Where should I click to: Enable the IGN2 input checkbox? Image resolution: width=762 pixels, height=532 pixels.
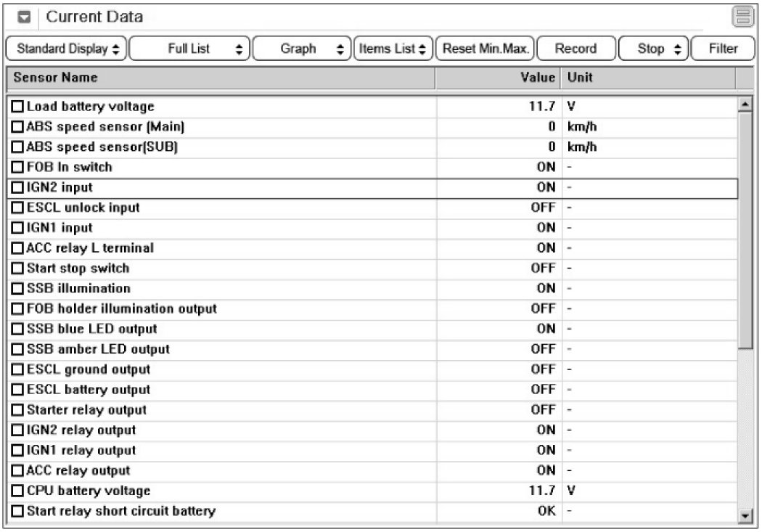click(x=17, y=188)
